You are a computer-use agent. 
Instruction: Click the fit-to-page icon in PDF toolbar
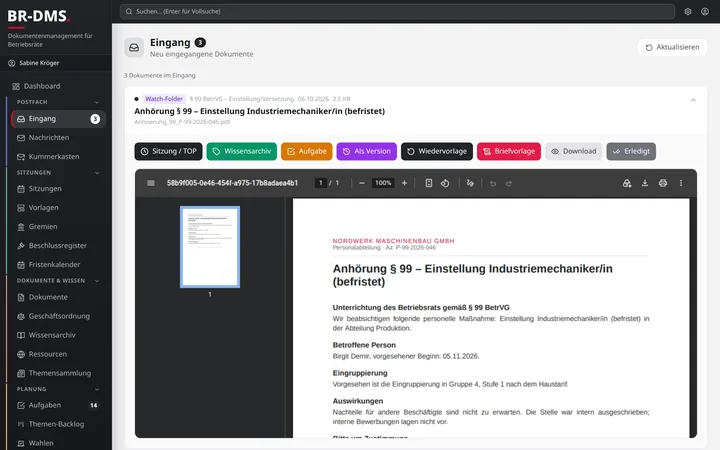(x=428, y=183)
